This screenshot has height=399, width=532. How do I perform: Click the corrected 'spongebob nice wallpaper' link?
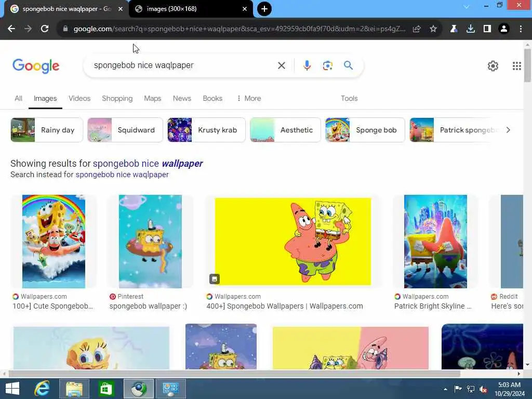148,164
